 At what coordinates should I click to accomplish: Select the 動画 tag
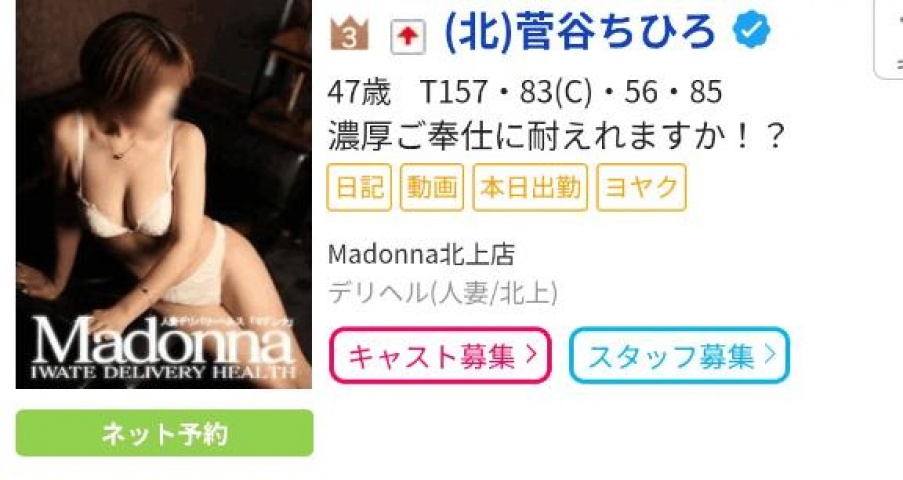432,187
